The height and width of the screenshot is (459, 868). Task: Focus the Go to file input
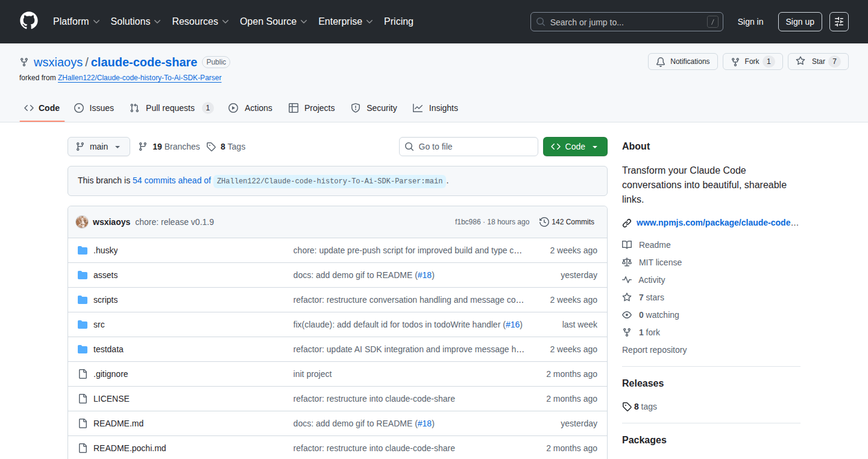pyautogui.click(x=468, y=147)
